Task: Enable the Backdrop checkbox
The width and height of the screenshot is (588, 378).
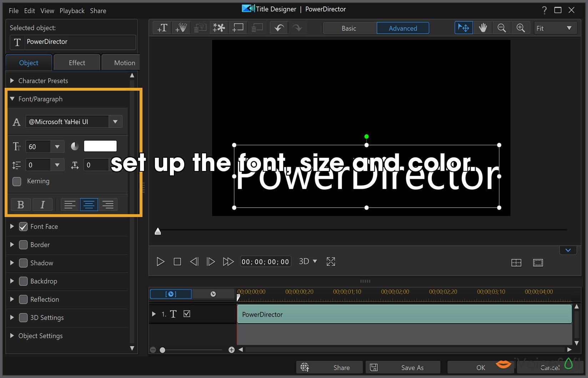Action: point(23,281)
